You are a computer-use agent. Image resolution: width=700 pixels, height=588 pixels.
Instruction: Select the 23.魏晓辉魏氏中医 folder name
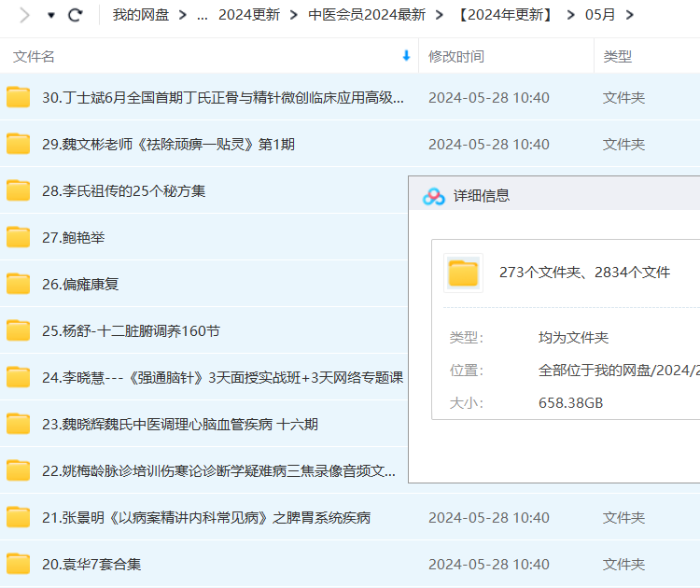pyautogui.click(x=180, y=424)
